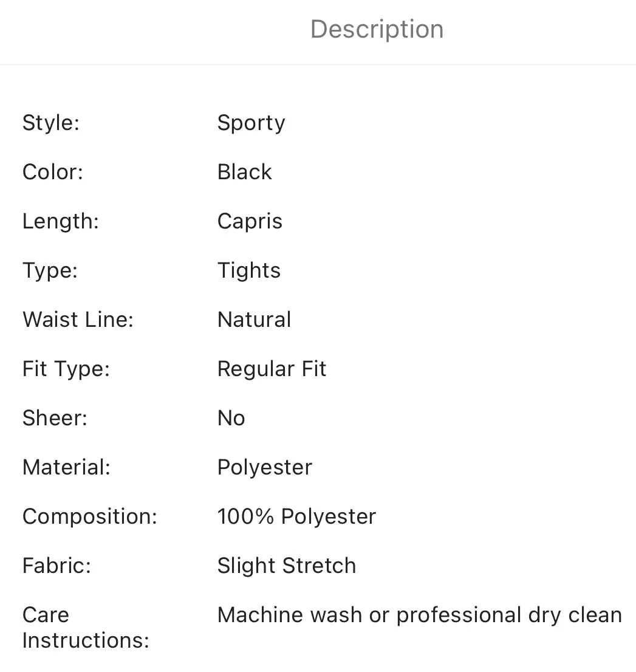
Task: Tap the No value for Sheer
Action: 231,418
